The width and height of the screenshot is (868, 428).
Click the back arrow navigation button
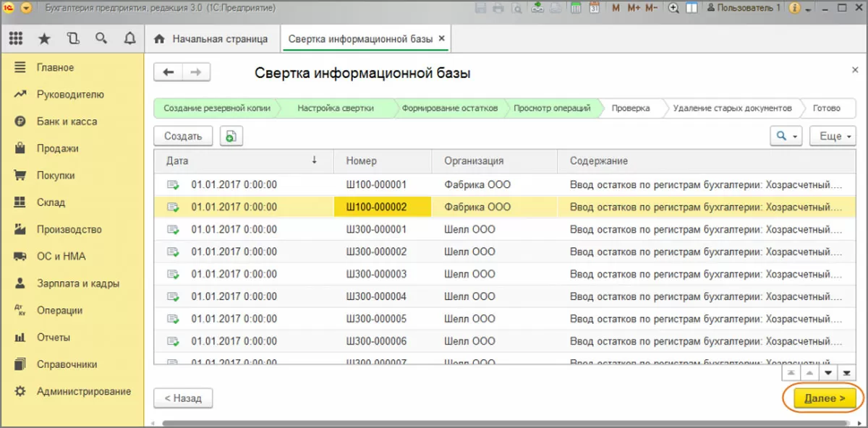tap(169, 72)
